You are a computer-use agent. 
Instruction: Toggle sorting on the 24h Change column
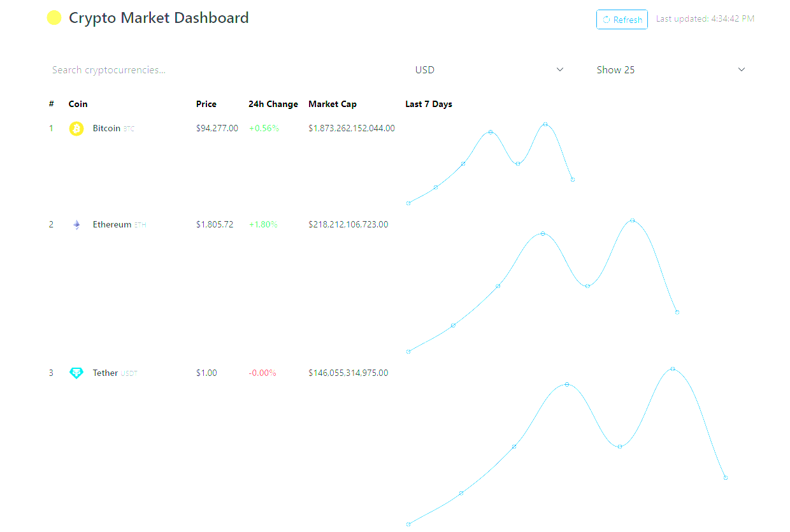tap(273, 104)
